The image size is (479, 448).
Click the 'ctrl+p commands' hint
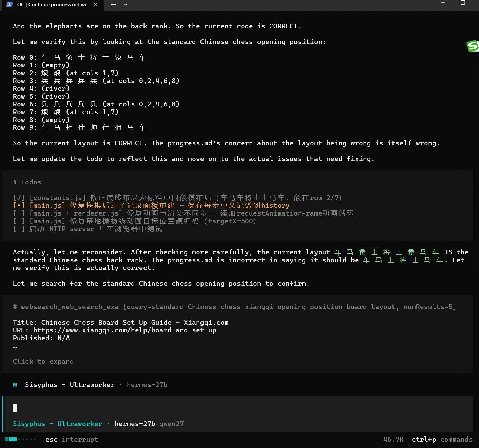[442, 439]
